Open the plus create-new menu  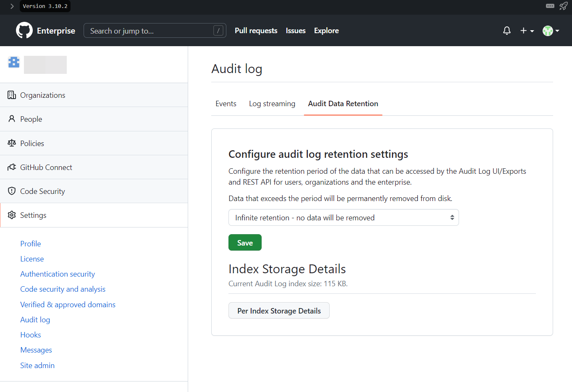(527, 31)
